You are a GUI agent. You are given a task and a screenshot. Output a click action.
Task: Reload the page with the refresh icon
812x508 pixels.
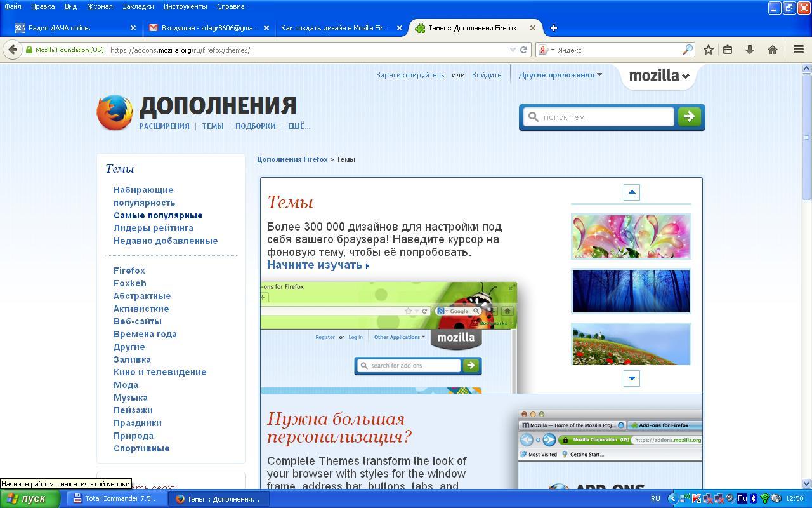[524, 50]
